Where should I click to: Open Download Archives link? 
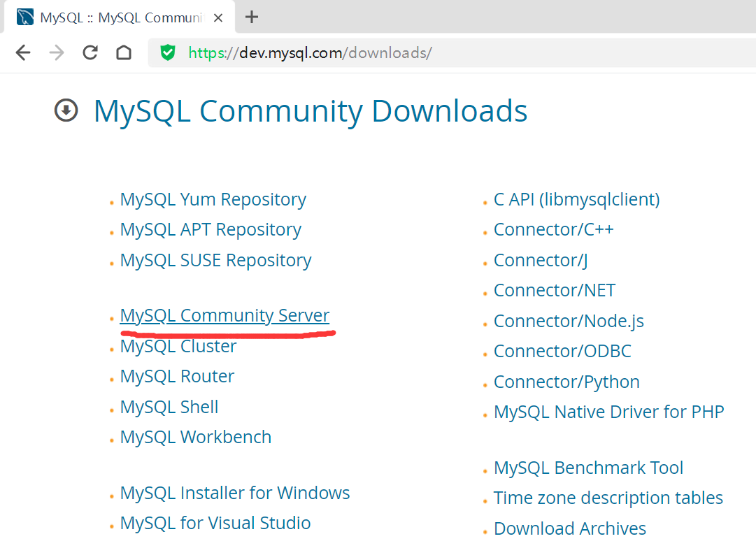click(570, 528)
